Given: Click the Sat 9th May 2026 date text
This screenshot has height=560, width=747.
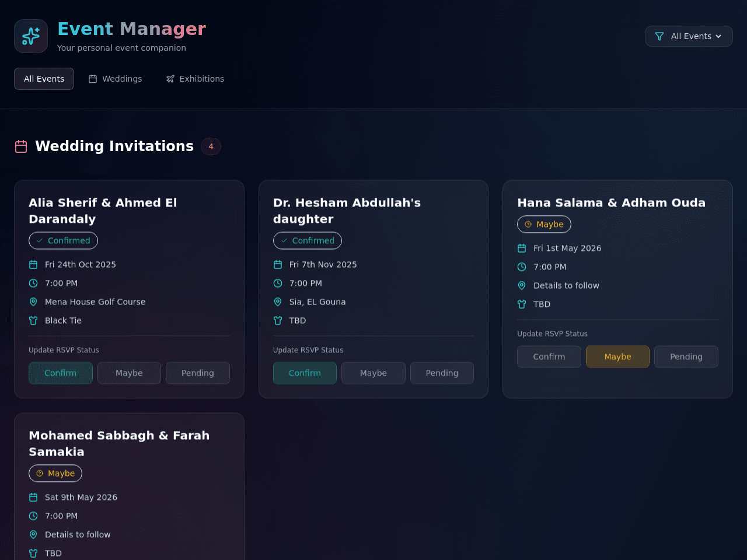Looking at the screenshot, I should click(x=81, y=497).
